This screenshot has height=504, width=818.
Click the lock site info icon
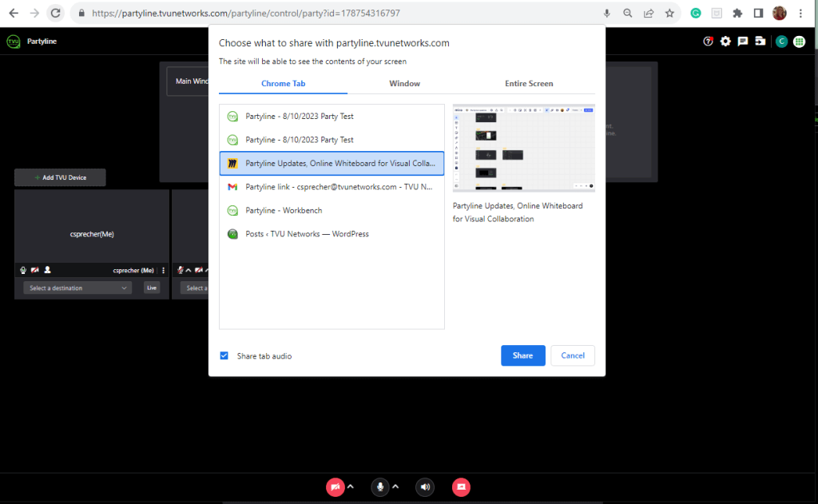[81, 13]
